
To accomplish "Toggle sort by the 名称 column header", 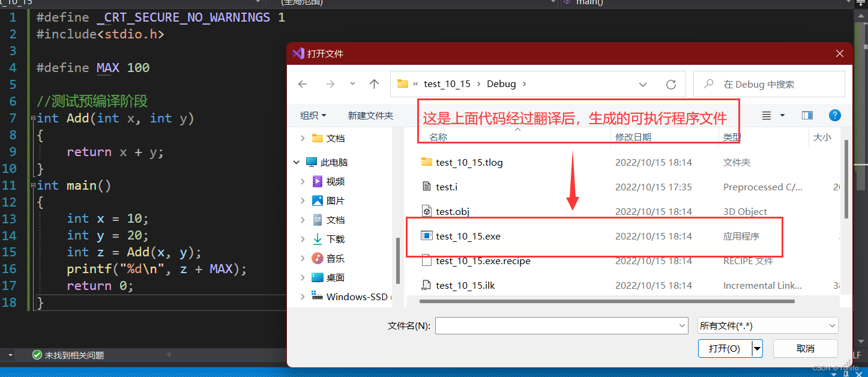I will coord(438,137).
